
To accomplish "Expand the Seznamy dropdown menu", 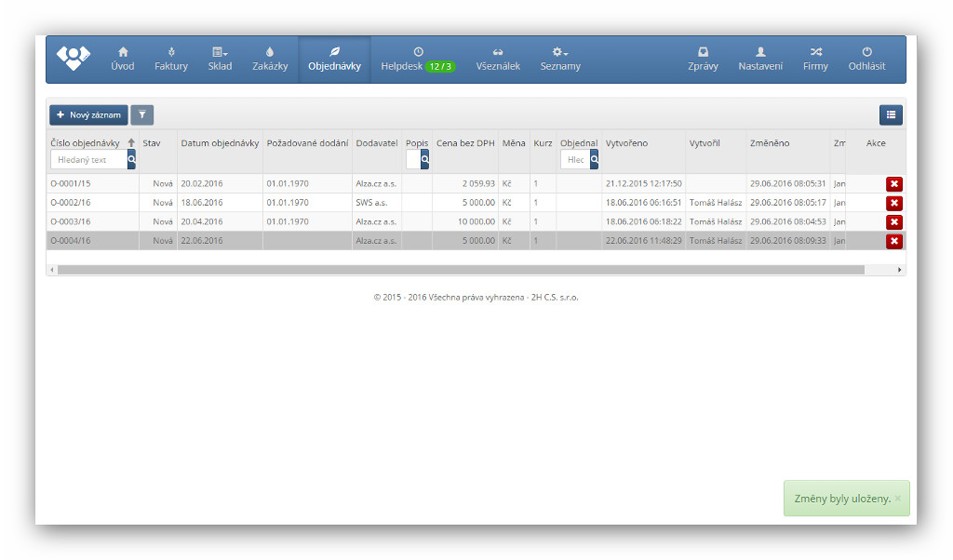I will [560, 59].
